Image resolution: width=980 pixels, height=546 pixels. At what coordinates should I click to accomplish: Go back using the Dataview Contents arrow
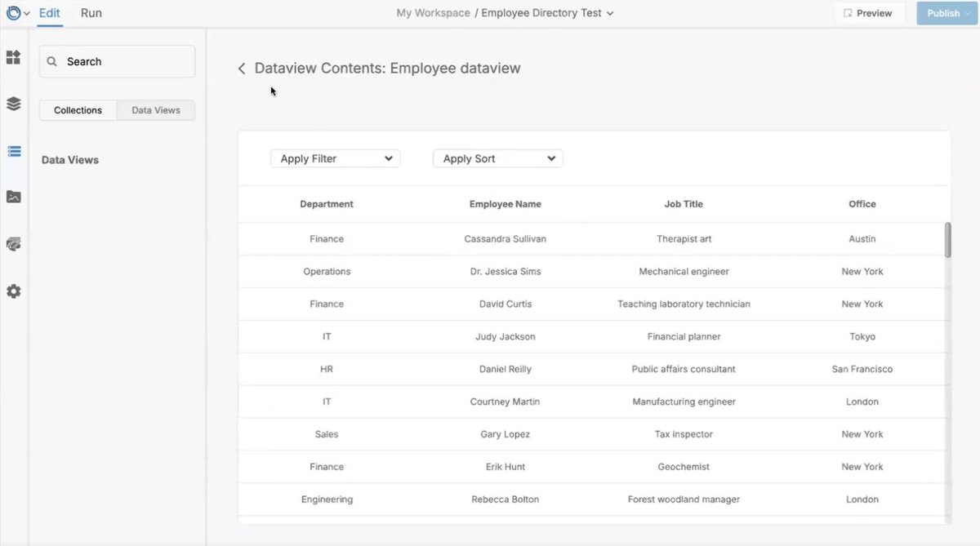coord(242,69)
